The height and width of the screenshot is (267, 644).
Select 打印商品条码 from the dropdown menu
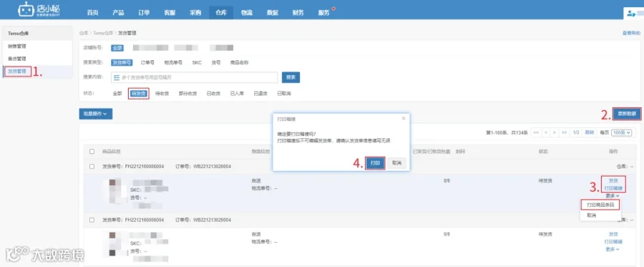[600, 205]
